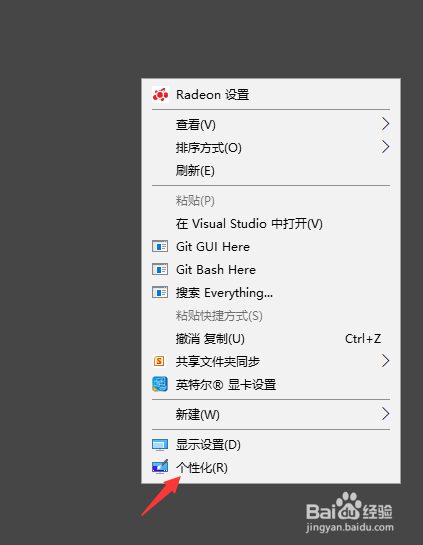Open 个性化(R) personalization entry

[271, 467]
